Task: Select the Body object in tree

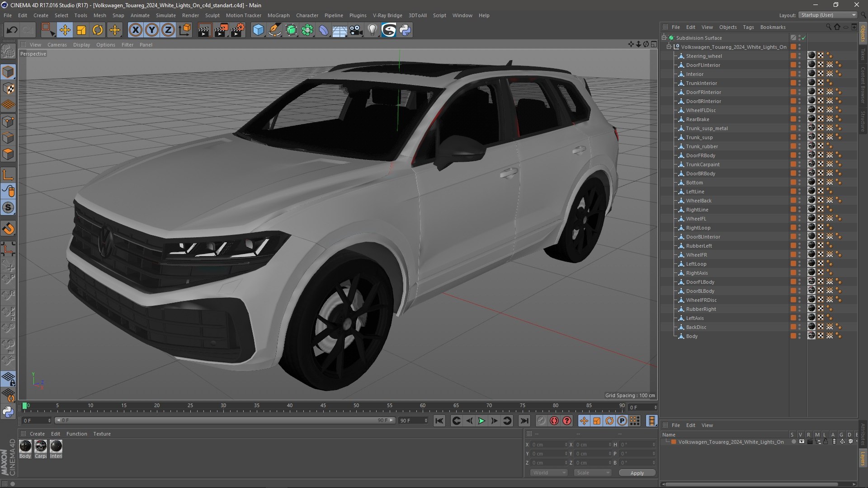Action: pos(692,336)
